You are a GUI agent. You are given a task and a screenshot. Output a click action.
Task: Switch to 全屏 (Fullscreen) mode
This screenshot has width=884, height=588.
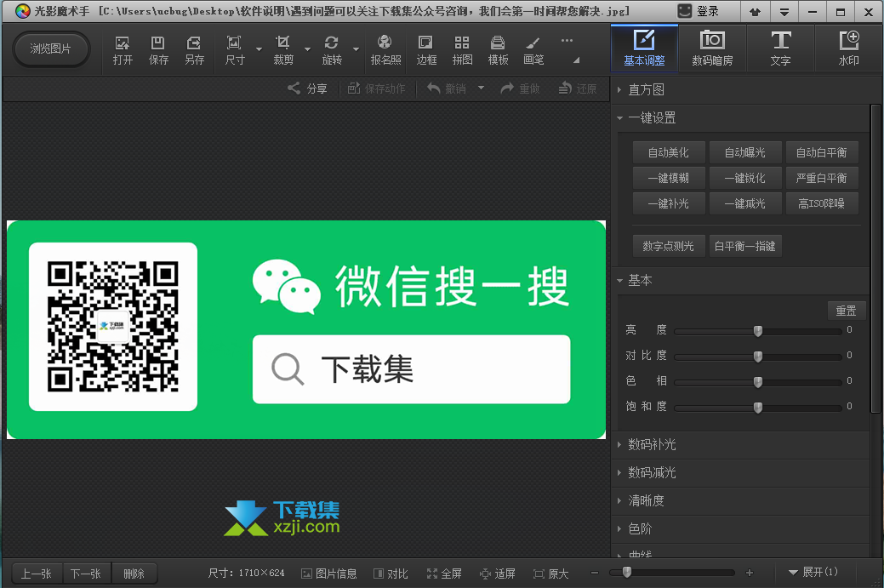pyautogui.click(x=444, y=574)
